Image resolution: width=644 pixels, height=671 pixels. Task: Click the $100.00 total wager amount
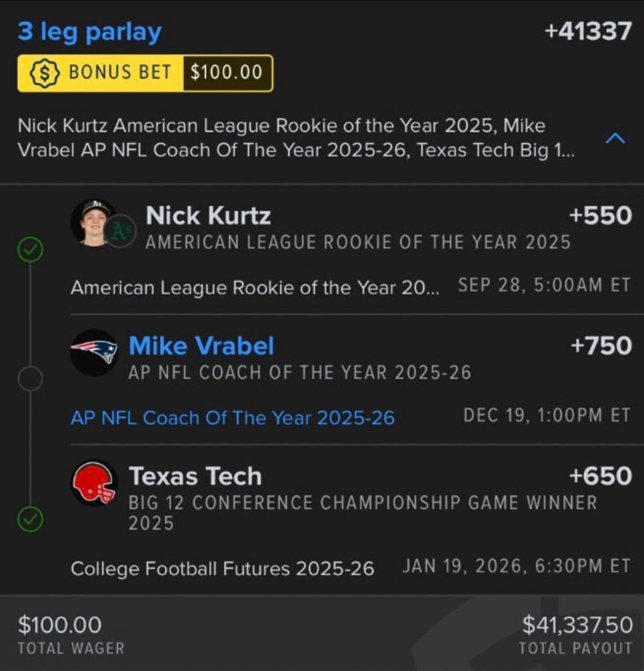pos(60,625)
